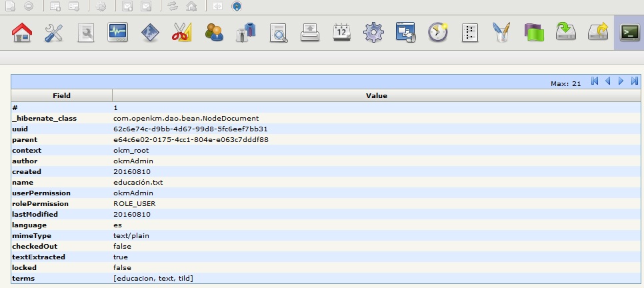The height and width of the screenshot is (288, 644).
Task: Select the uuid value cell
Action: point(191,129)
